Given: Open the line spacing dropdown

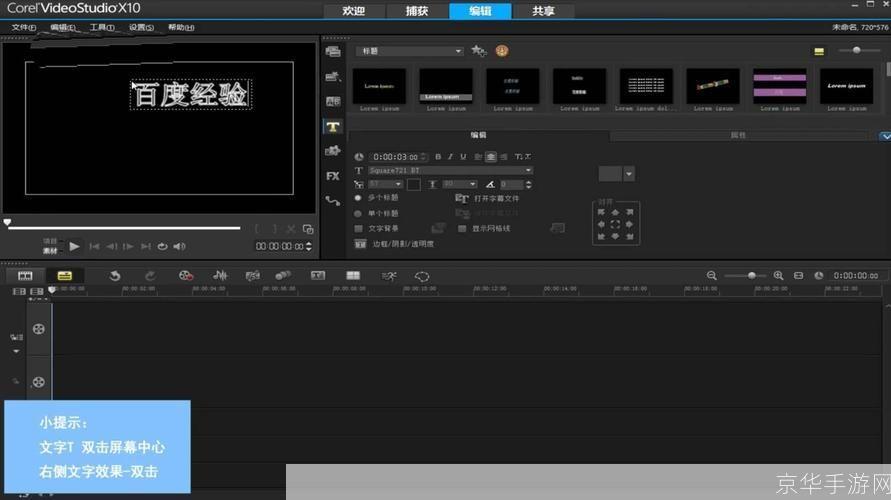Looking at the screenshot, I should [459, 184].
